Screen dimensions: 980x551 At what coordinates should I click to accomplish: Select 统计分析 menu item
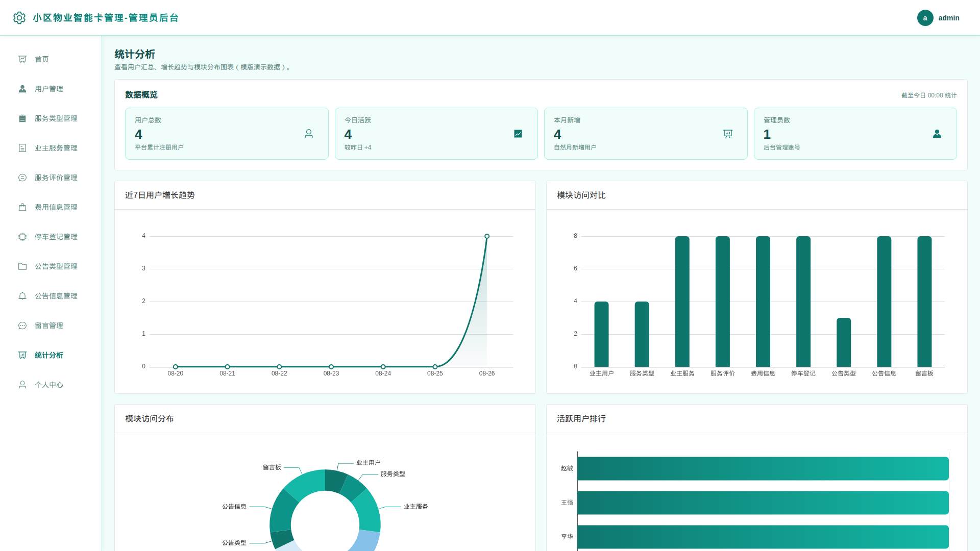tap(51, 355)
